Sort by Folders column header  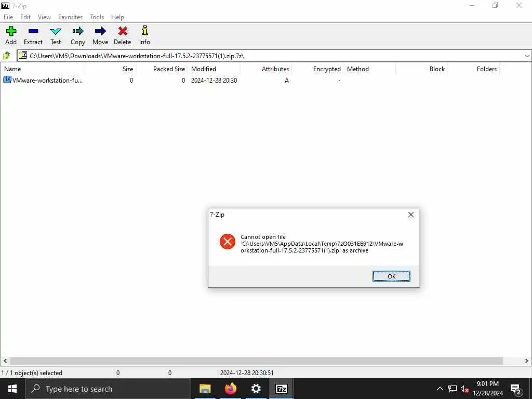[474, 69]
